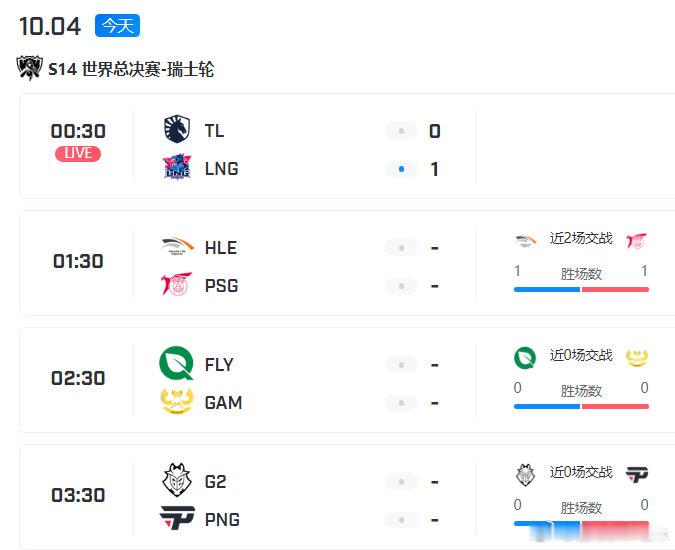Open the HLE team logo
Viewport: 675px width, 550px height.
(x=177, y=247)
